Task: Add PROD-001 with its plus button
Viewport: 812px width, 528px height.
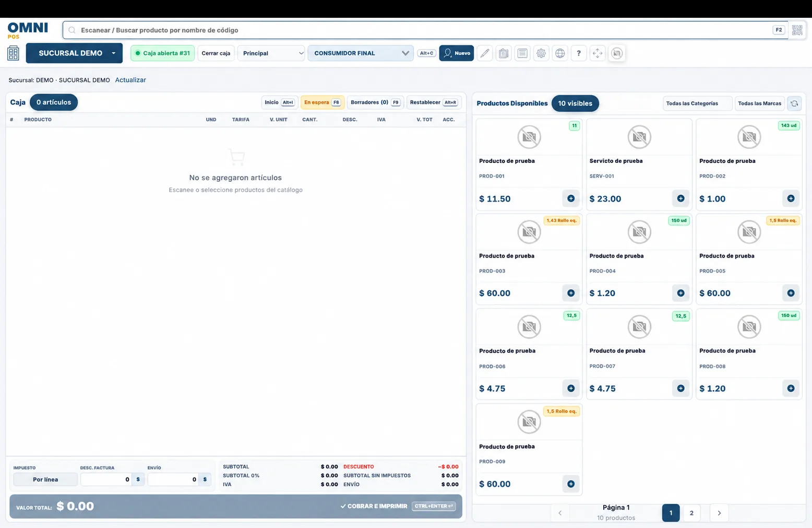Action: pyautogui.click(x=571, y=198)
